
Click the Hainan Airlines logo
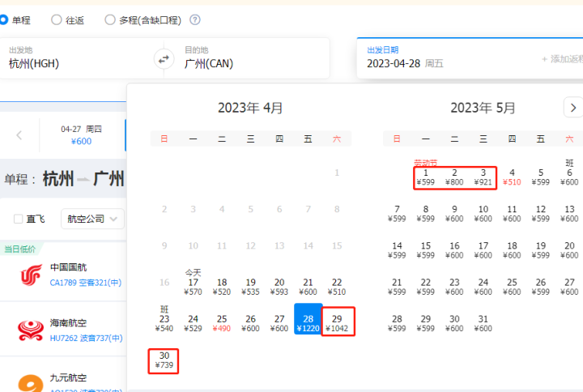pos(31,330)
